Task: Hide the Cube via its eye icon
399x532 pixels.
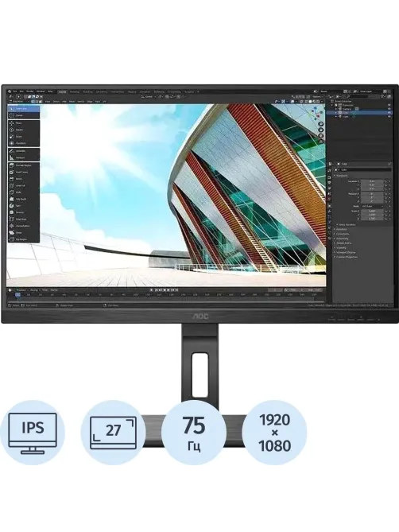Action: [x=389, y=113]
